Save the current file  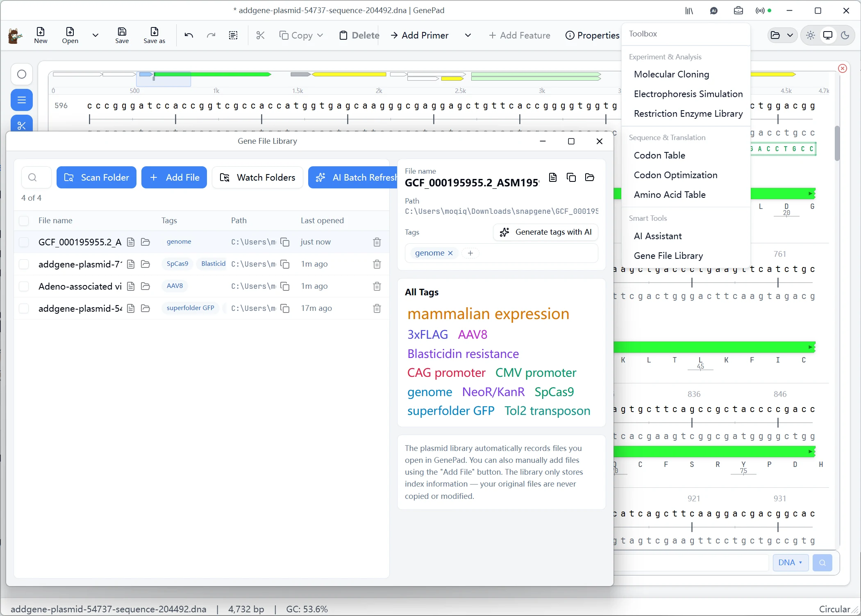(x=122, y=35)
